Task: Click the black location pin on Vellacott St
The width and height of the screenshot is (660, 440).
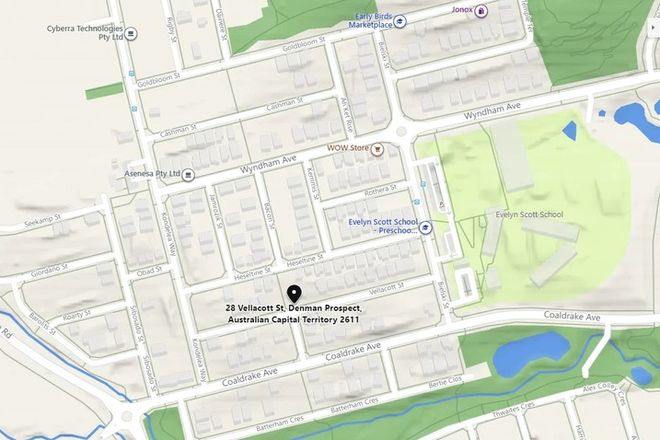Action: 294,294
